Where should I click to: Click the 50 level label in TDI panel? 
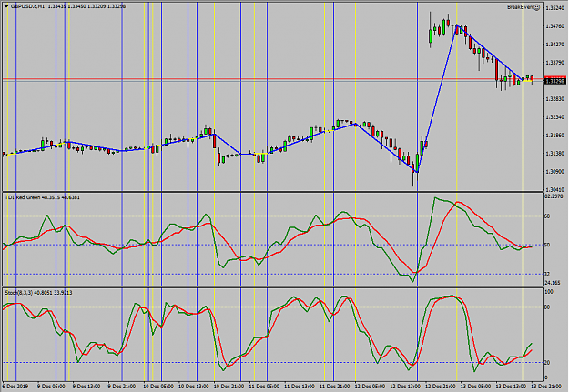[x=547, y=245]
